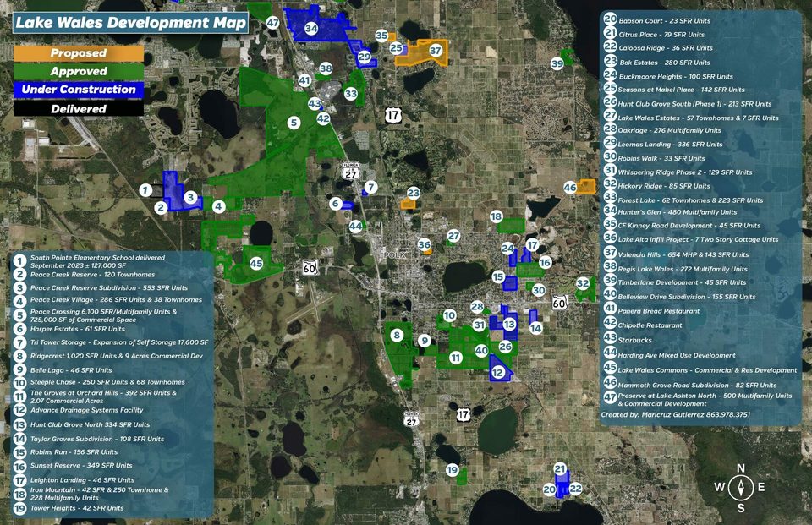Click map marker 34 on the blue parcel
This screenshot has width=812, height=525.
[x=311, y=29]
